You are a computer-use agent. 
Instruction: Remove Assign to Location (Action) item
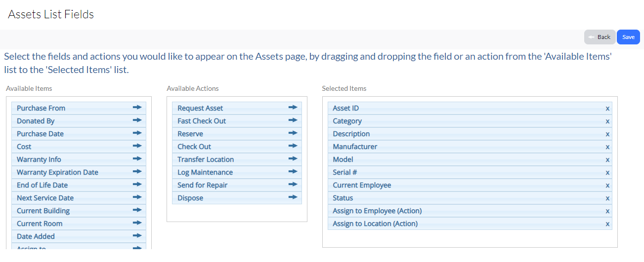point(607,224)
